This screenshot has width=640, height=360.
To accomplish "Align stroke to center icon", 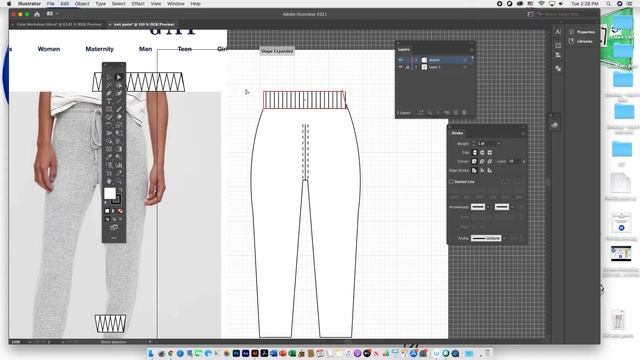I will pos(475,170).
